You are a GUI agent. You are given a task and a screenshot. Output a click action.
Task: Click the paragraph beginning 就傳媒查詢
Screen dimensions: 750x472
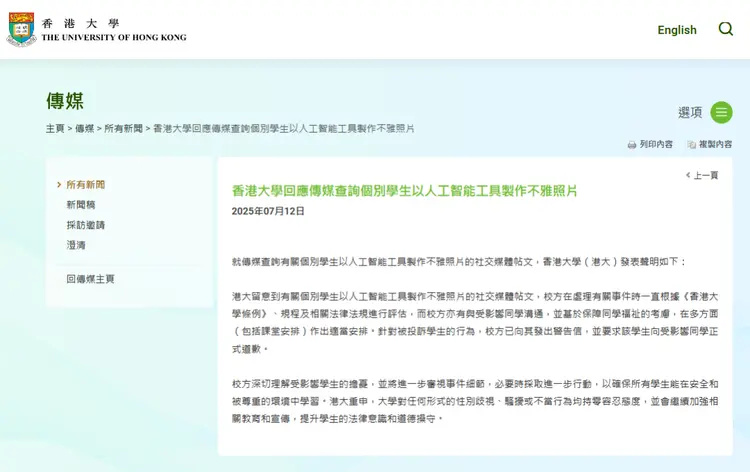click(459, 262)
